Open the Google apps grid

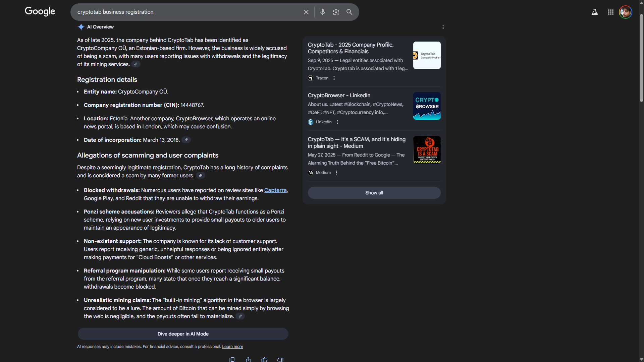pos(610,12)
